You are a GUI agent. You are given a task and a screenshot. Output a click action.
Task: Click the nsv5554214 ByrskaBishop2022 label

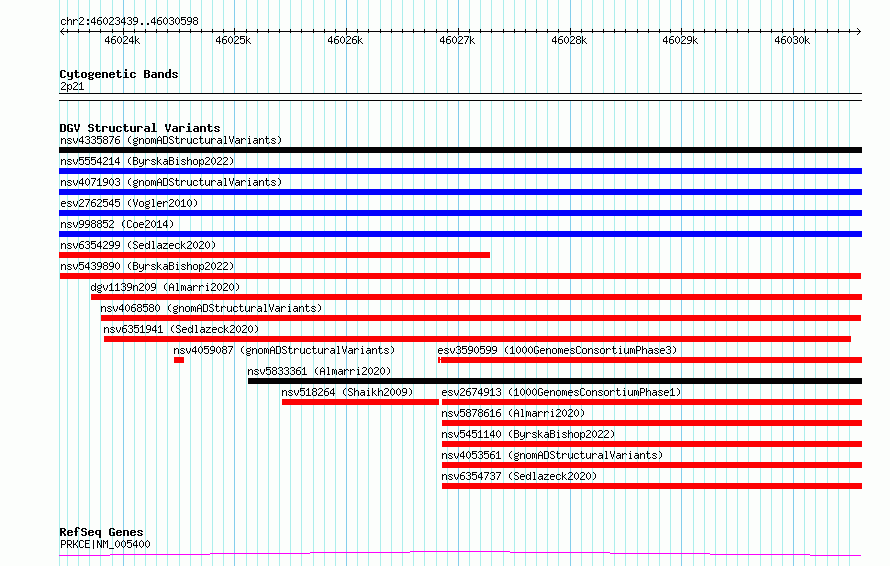[147, 161]
